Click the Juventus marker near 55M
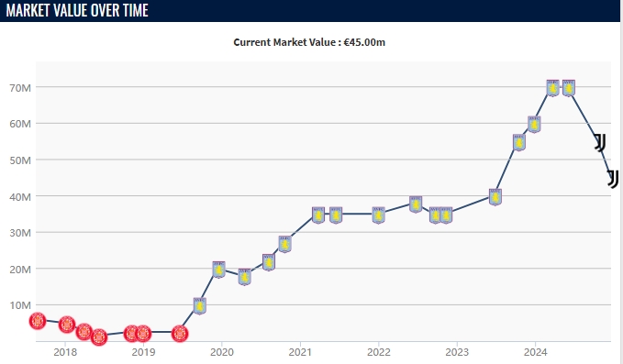 [600, 142]
